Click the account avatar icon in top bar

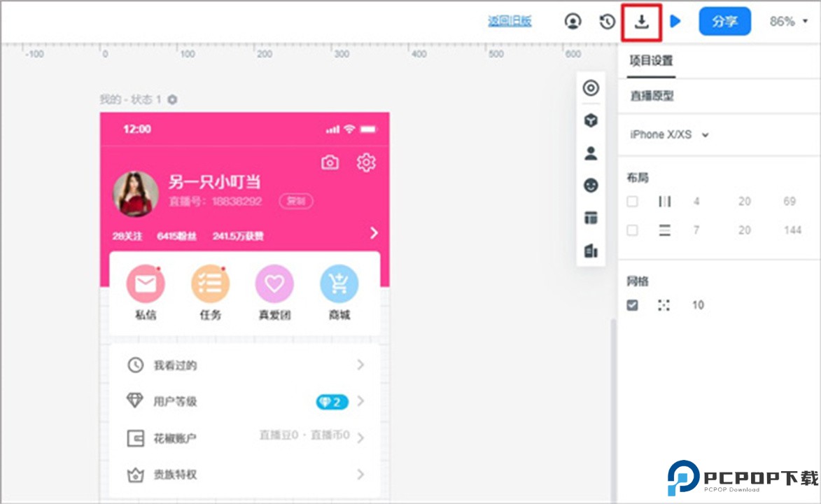tap(573, 21)
